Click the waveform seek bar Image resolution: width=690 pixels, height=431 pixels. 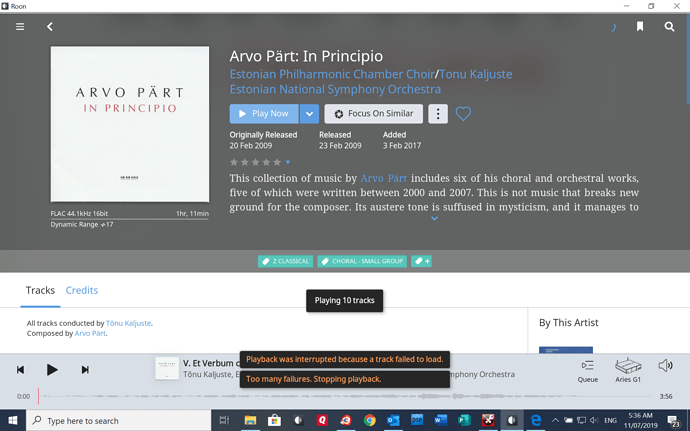[x=345, y=396]
